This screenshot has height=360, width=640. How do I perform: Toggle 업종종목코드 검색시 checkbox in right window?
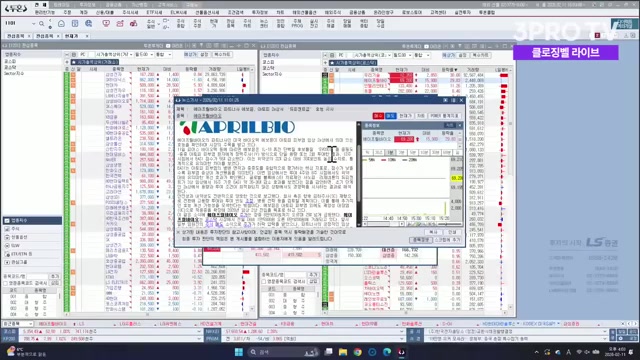tap(264, 282)
